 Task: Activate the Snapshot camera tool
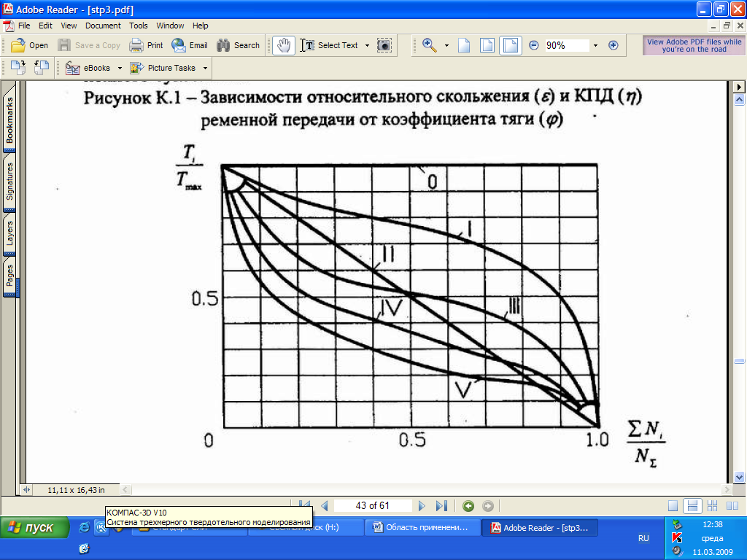point(384,45)
